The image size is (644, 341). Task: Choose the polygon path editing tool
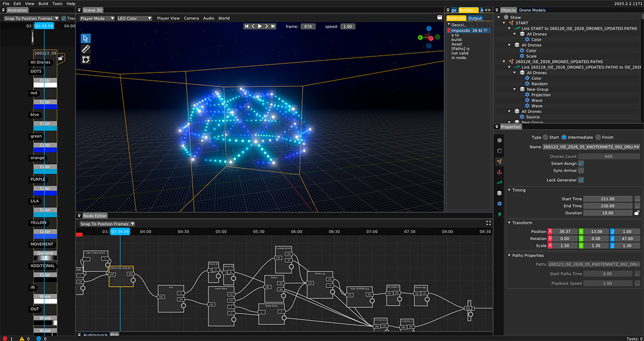coord(86,60)
